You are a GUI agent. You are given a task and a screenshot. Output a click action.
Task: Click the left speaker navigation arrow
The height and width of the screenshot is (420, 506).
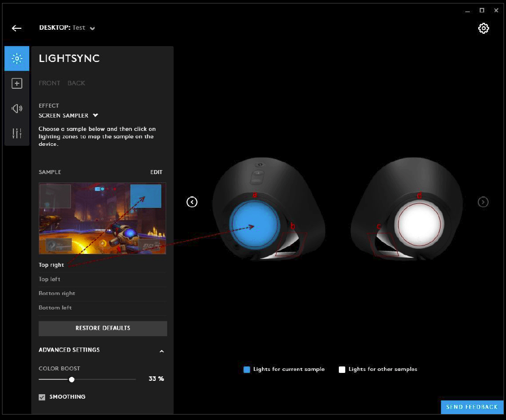tap(192, 202)
